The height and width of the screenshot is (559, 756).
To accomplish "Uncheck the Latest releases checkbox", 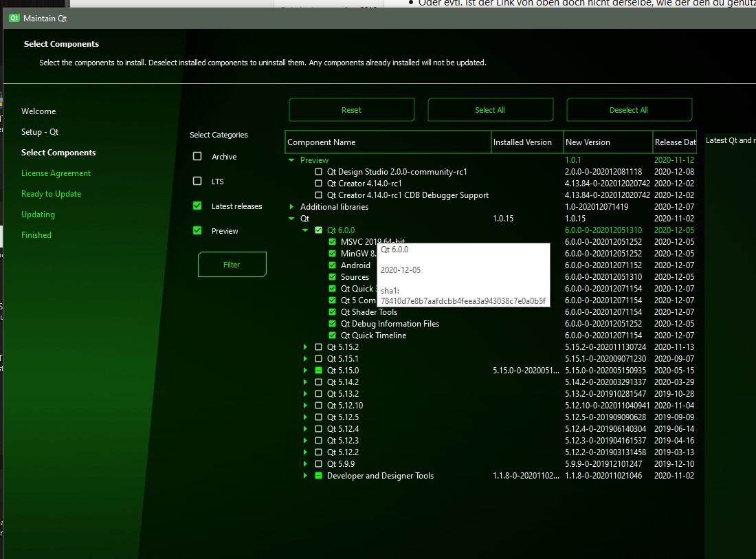I will 197,206.
